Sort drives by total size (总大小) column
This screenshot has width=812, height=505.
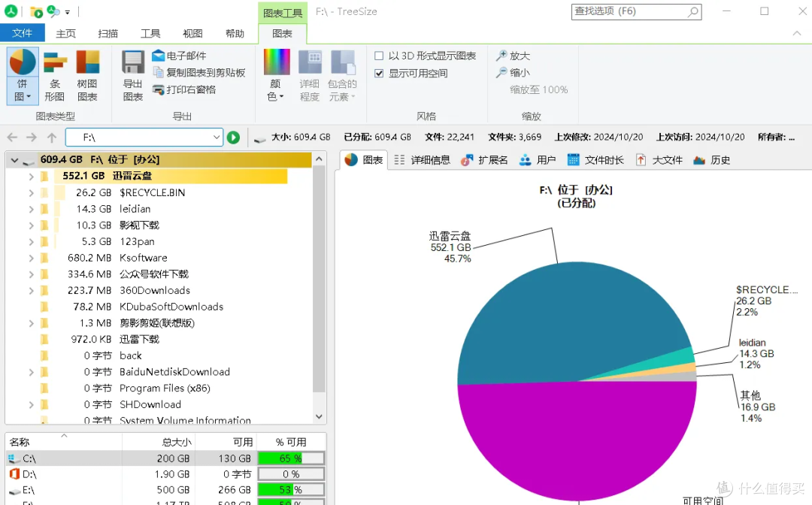click(x=159, y=442)
